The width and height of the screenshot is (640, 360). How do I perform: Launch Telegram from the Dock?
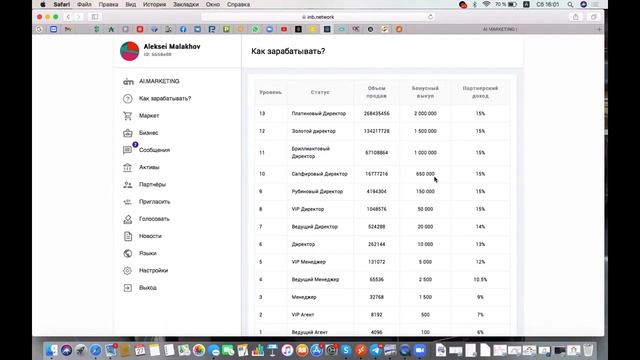pyautogui.click(x=376, y=350)
